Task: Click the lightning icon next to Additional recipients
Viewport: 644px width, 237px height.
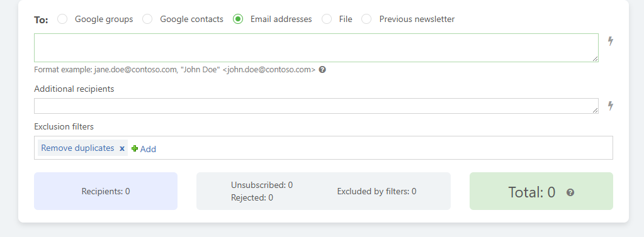Action: pyautogui.click(x=611, y=106)
